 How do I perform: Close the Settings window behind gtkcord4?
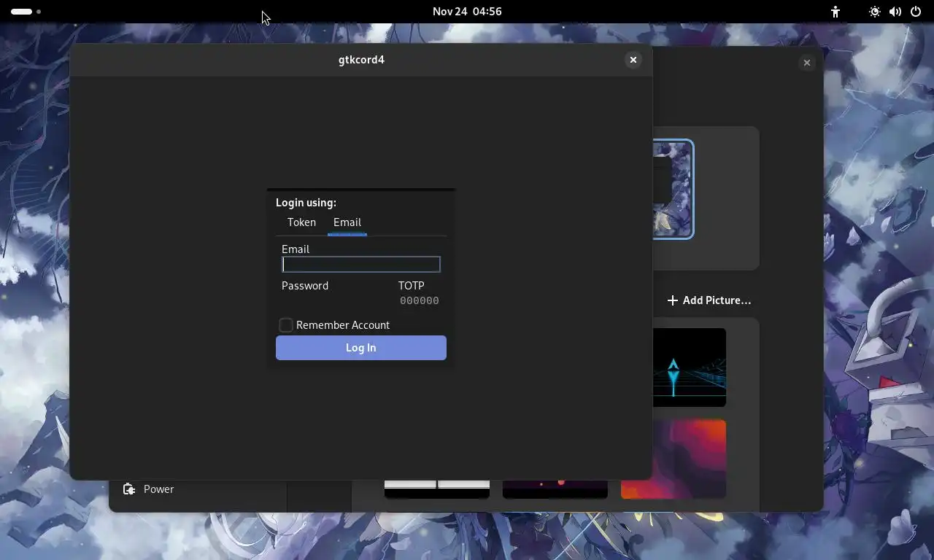pos(807,63)
